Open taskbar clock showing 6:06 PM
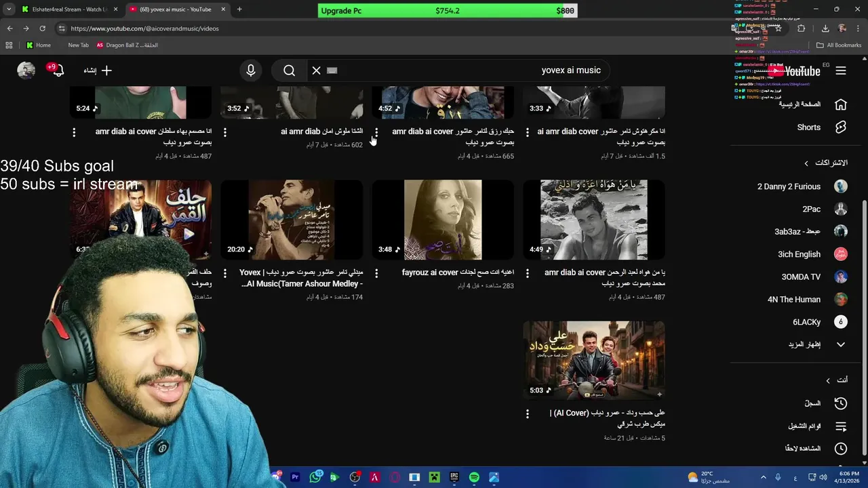 [x=848, y=477]
